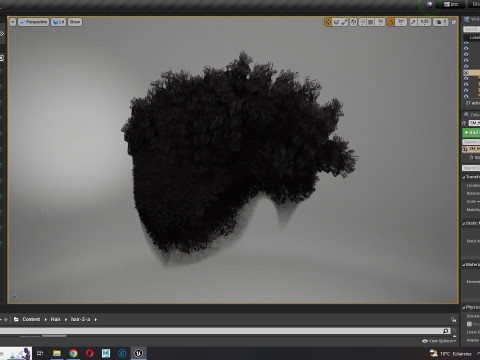480x360 pixels.
Task: Open the View Options dropdown
Action: 439,341
